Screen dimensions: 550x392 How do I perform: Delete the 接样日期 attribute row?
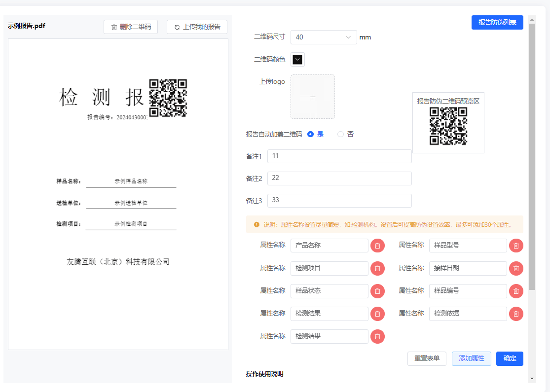(516, 268)
